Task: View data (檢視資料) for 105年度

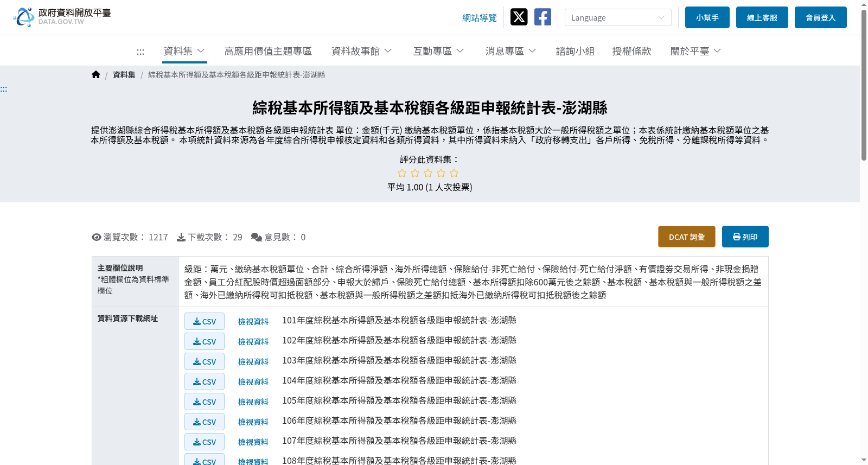Action: pyautogui.click(x=253, y=402)
